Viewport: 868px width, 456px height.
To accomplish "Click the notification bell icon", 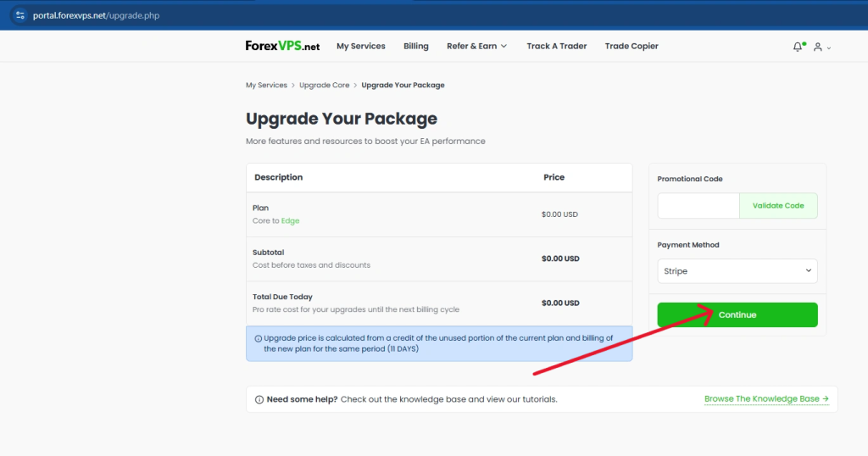I will click(x=798, y=47).
